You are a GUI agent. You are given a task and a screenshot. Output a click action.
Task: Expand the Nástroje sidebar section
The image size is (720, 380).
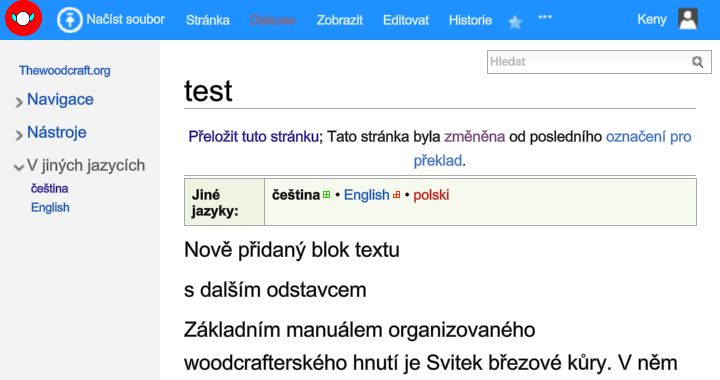point(56,133)
